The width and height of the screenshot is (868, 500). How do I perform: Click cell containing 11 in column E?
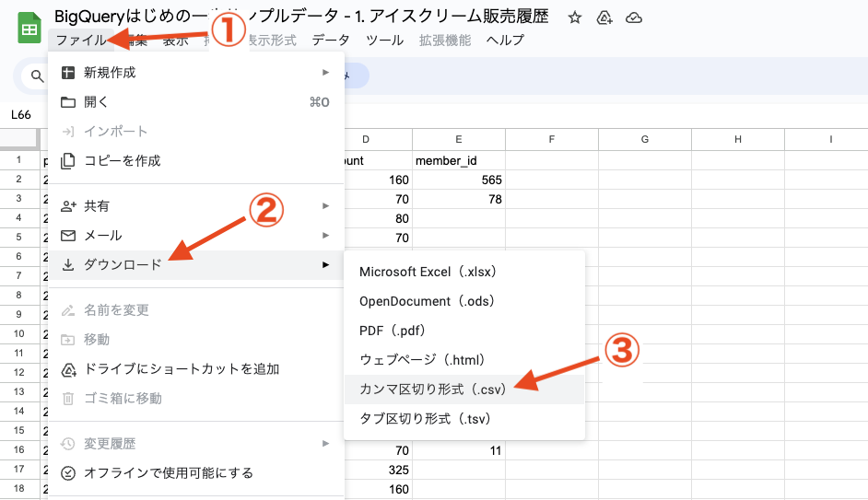pyautogui.click(x=459, y=451)
